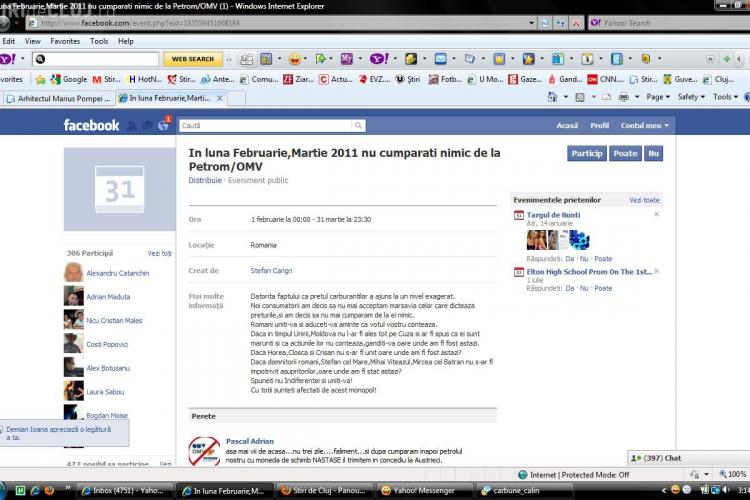The height and width of the screenshot is (500, 750).
Task: Open Pascal Adrian's profile picture
Action: (204, 453)
